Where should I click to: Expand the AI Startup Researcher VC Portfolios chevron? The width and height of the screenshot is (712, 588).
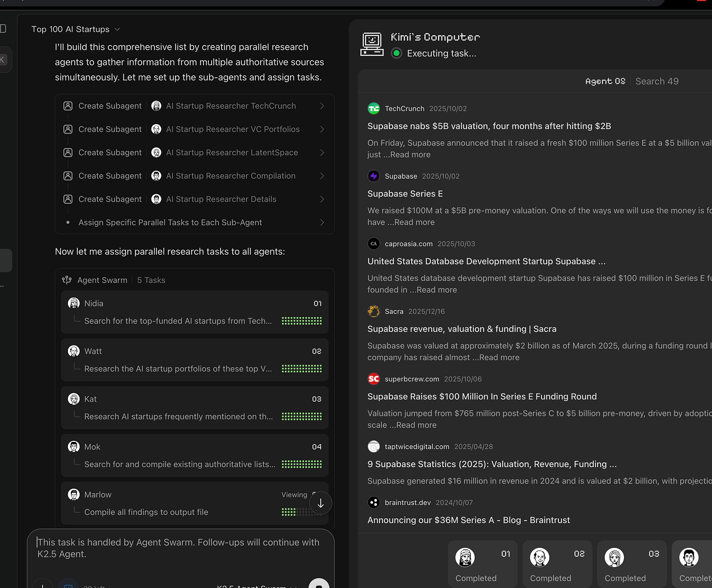[322, 129]
